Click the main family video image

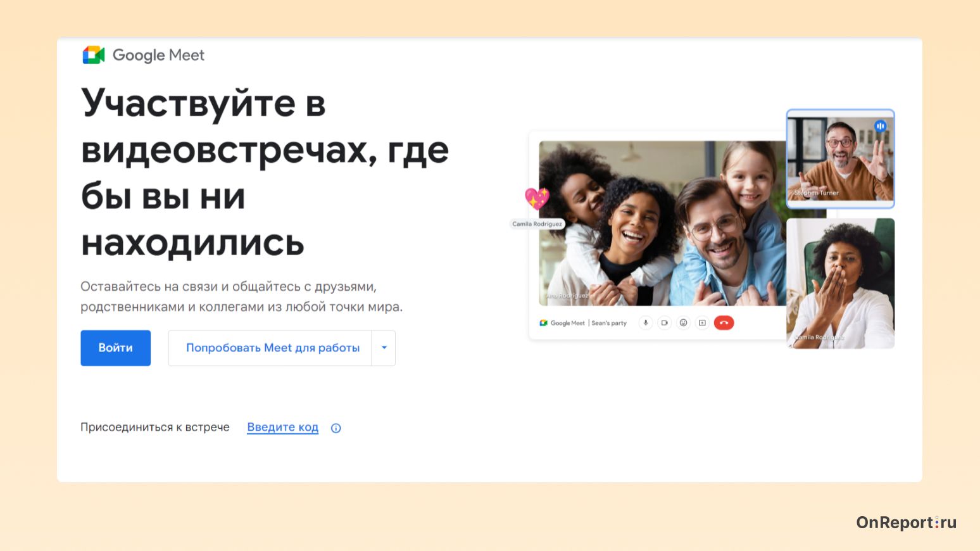click(662, 224)
